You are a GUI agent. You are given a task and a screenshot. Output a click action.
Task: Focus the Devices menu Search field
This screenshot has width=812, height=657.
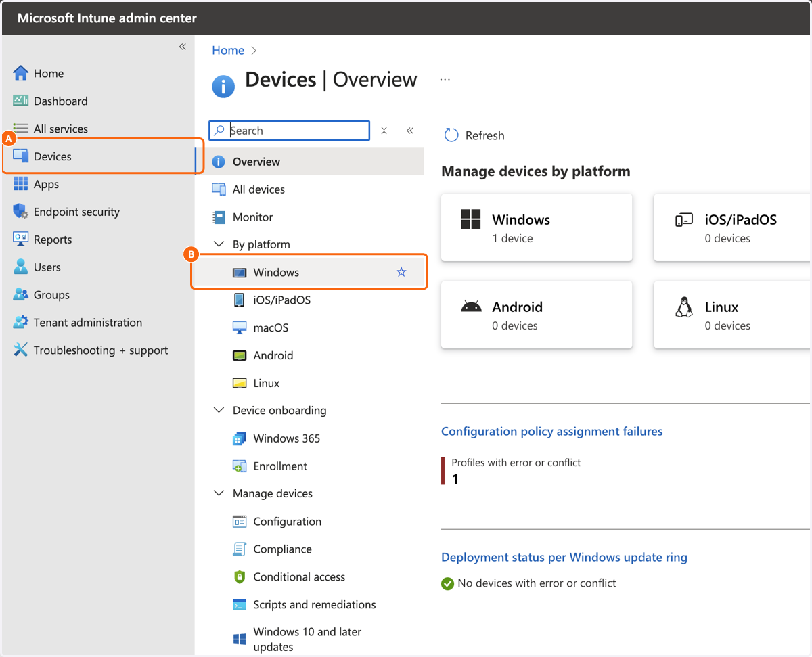coord(290,131)
